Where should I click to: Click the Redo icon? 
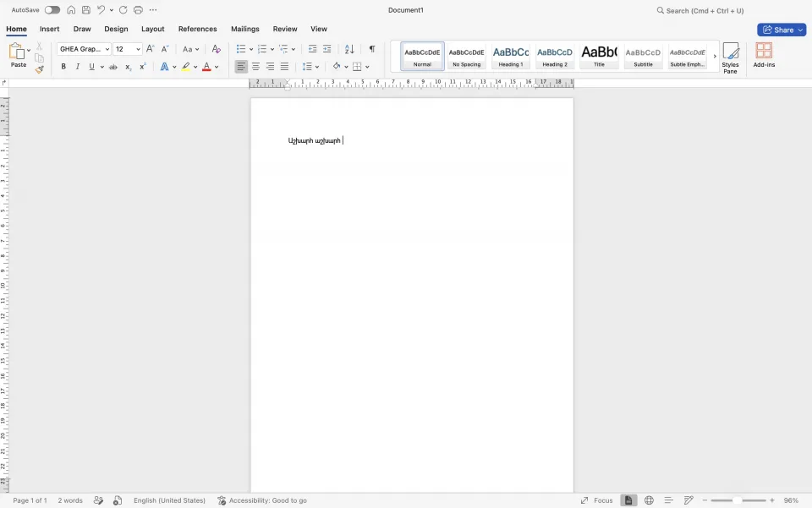123,10
